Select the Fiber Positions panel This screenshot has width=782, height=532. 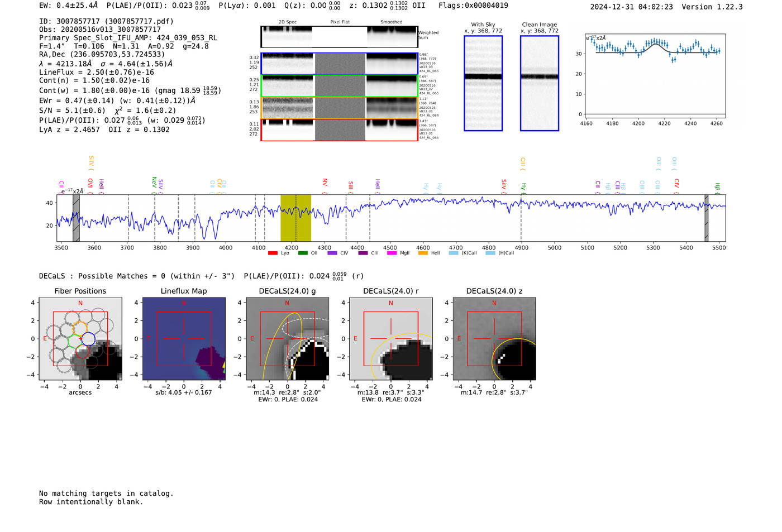80,339
